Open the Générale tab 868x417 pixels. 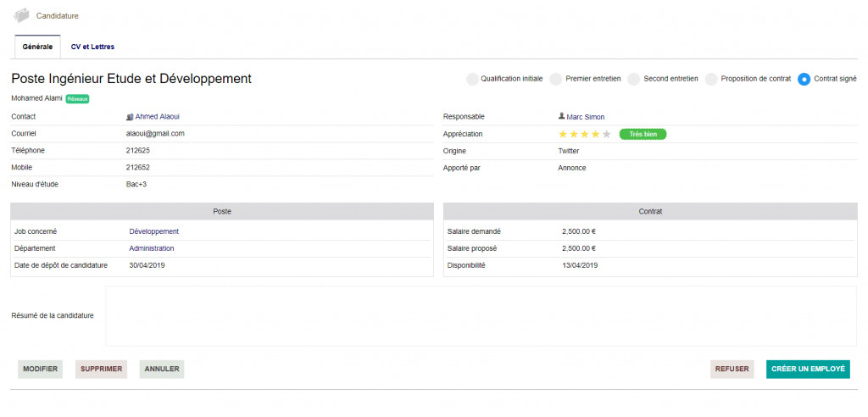point(37,47)
